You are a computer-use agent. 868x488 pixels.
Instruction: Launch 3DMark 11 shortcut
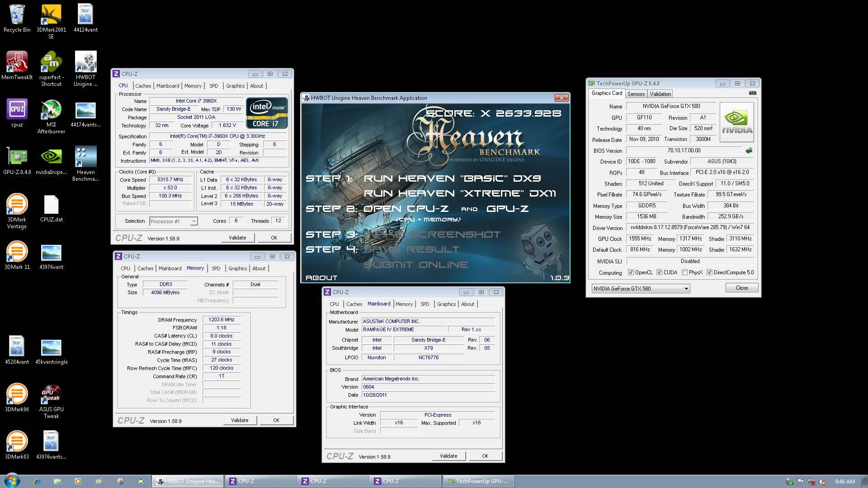17,255
